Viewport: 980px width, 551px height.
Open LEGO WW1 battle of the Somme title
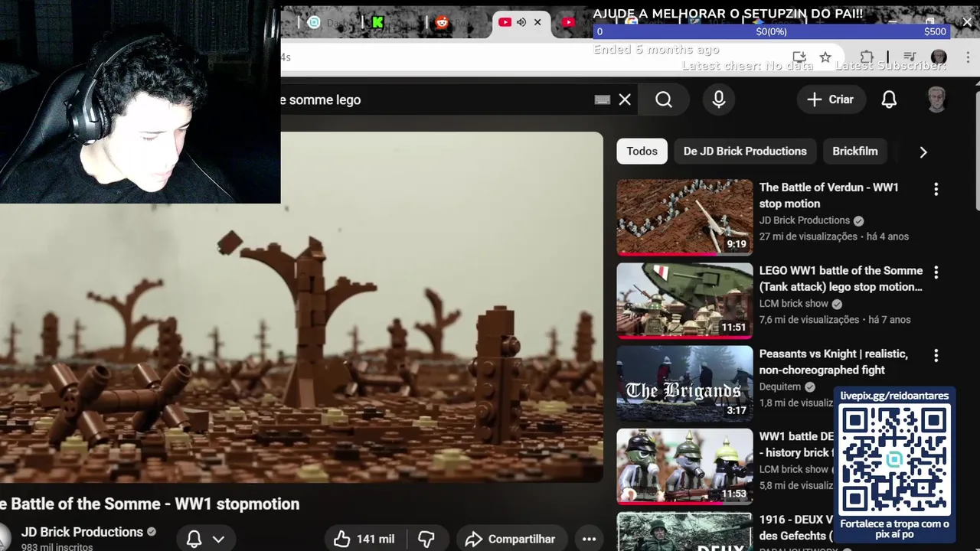[841, 279]
